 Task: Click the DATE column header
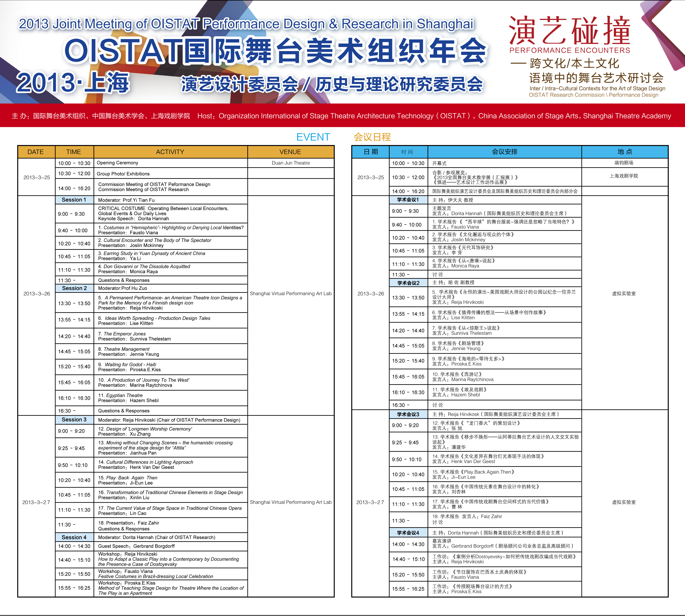(36, 152)
